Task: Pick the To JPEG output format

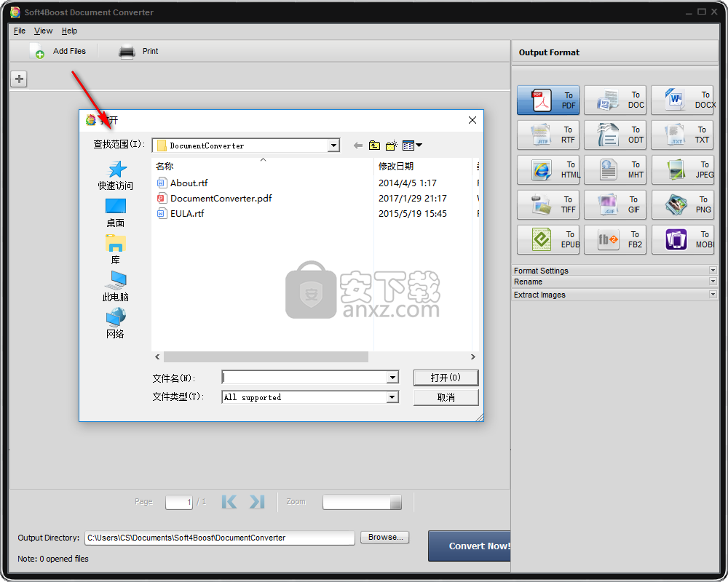Action: tap(683, 170)
